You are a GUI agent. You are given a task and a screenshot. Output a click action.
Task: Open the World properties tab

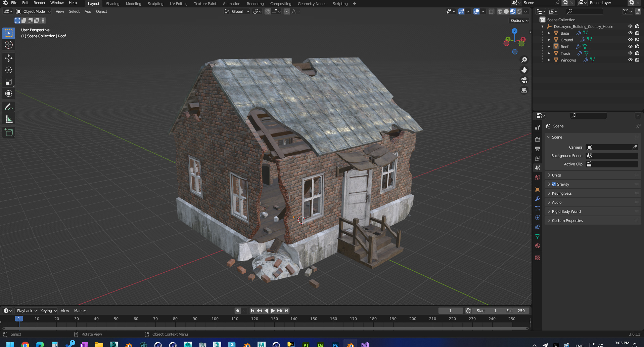point(538,177)
